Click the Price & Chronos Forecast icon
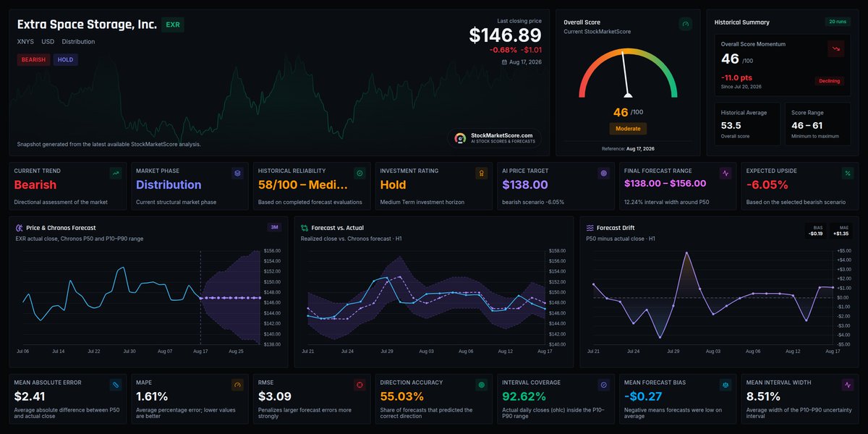Image resolution: width=868 pixels, height=434 pixels. click(x=19, y=228)
